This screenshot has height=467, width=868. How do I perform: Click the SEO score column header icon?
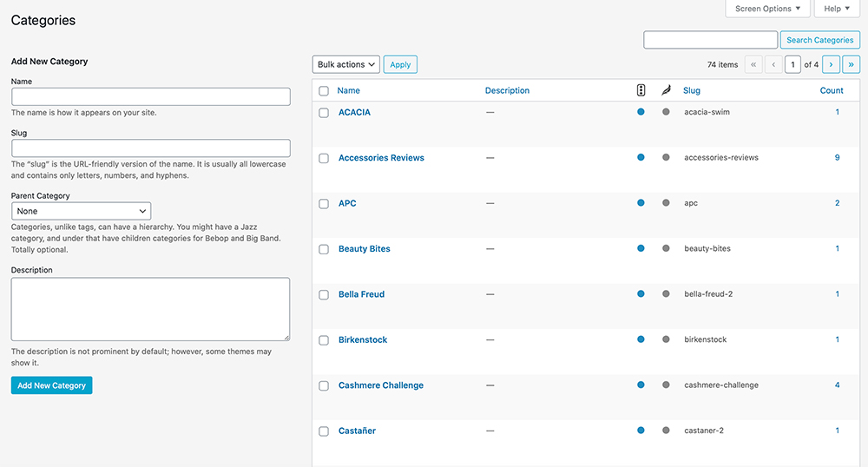point(641,90)
